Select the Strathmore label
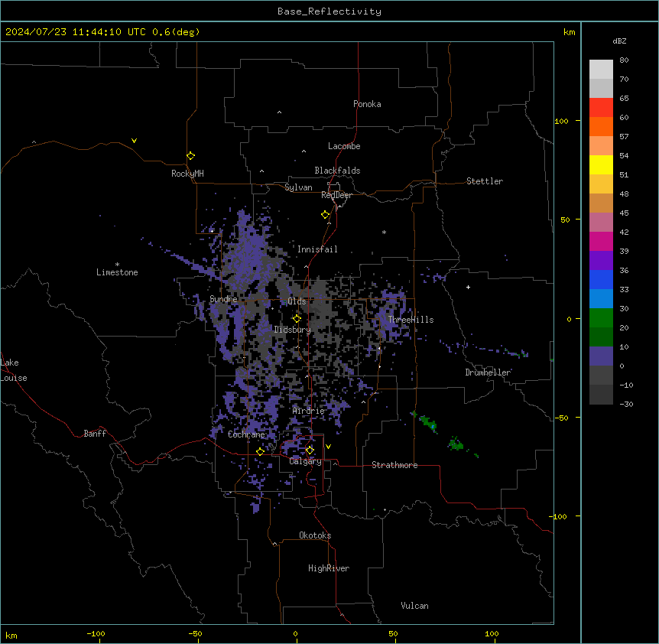The image size is (659, 644). [394, 465]
